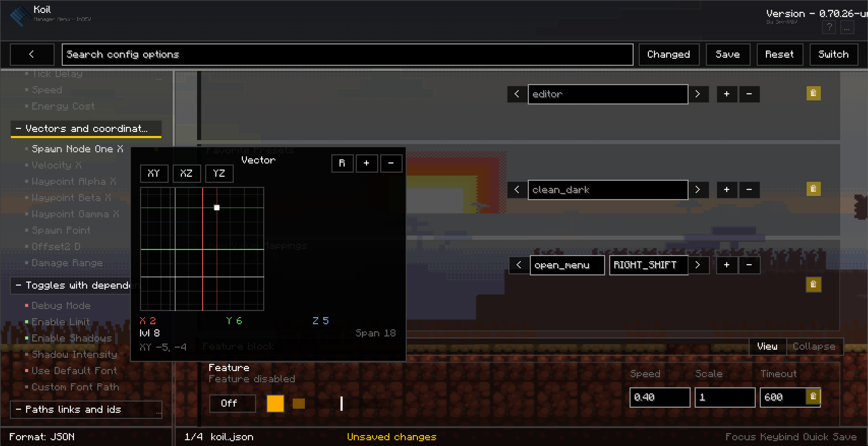Screen dimensions: 868x446
Task: Toggle the Enable Shadows option
Action: tap(68, 338)
